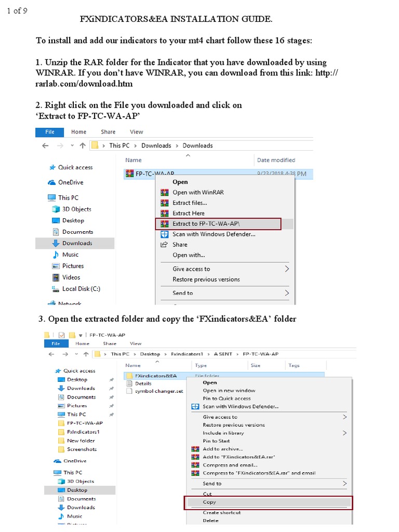Open 3D Objects in the first sidebar

[x=77, y=209]
